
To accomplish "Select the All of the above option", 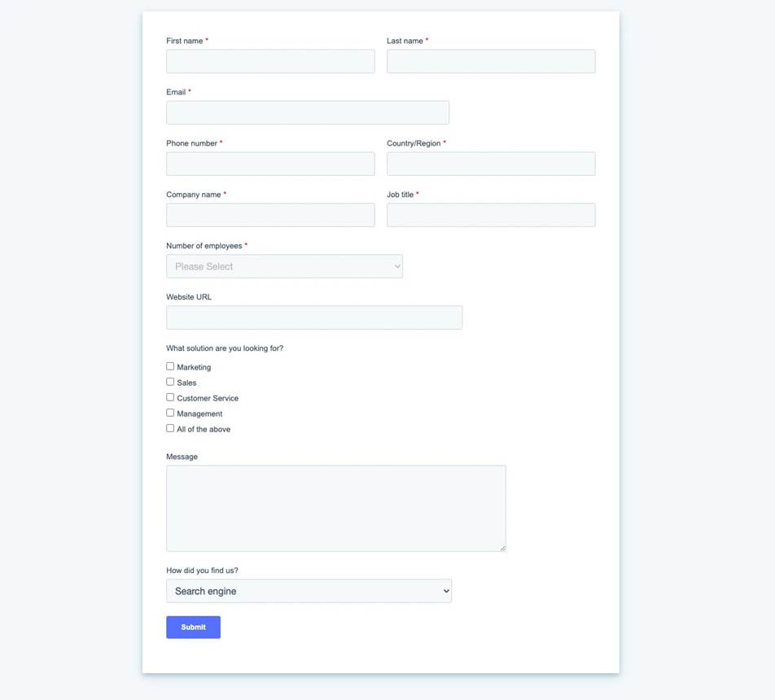I will pos(169,428).
